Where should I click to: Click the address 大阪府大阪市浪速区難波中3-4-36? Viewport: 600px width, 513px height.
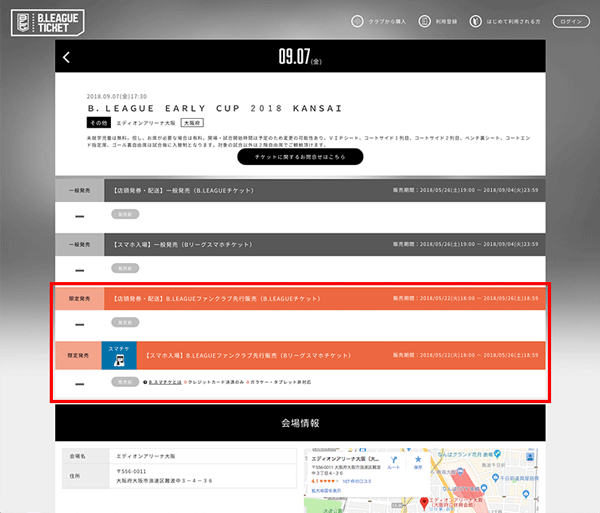[164, 481]
